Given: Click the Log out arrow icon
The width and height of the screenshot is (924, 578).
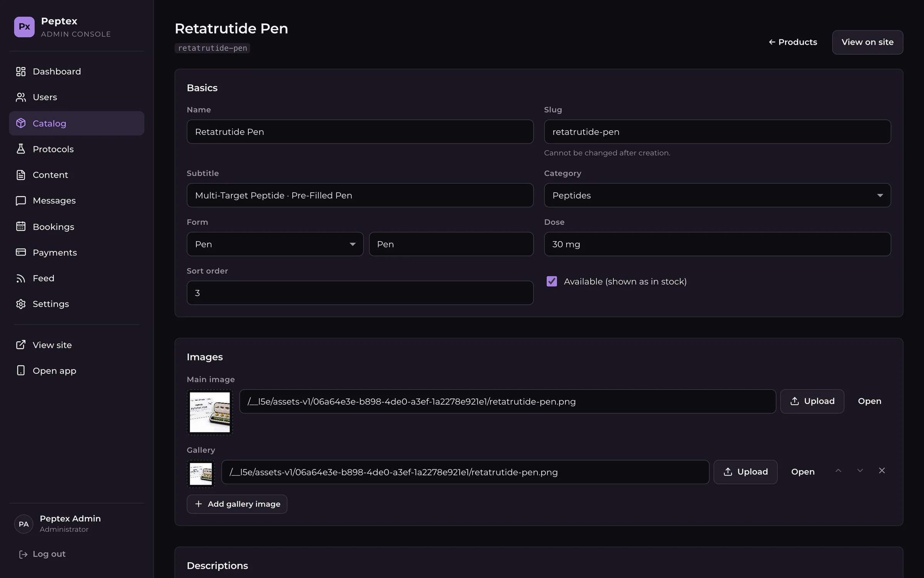Looking at the screenshot, I should coord(23,554).
